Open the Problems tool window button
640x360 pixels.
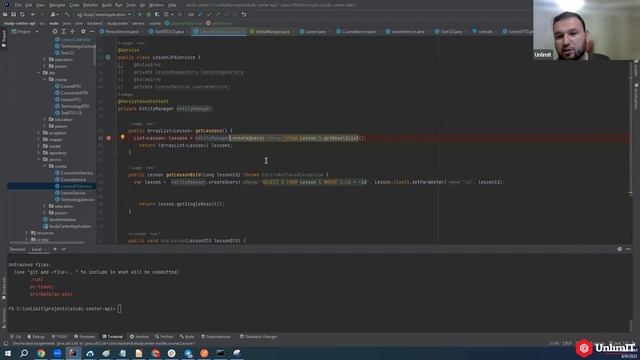click(84, 337)
